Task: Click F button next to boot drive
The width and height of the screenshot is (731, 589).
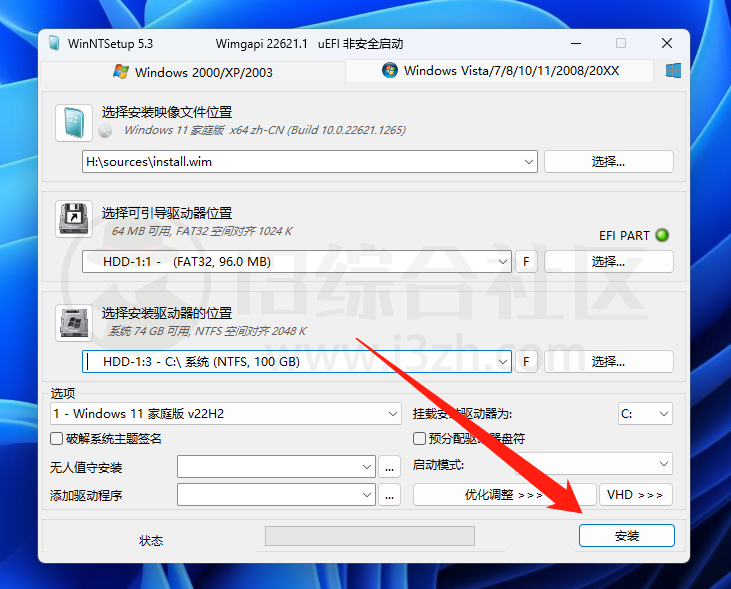Action: tap(526, 262)
